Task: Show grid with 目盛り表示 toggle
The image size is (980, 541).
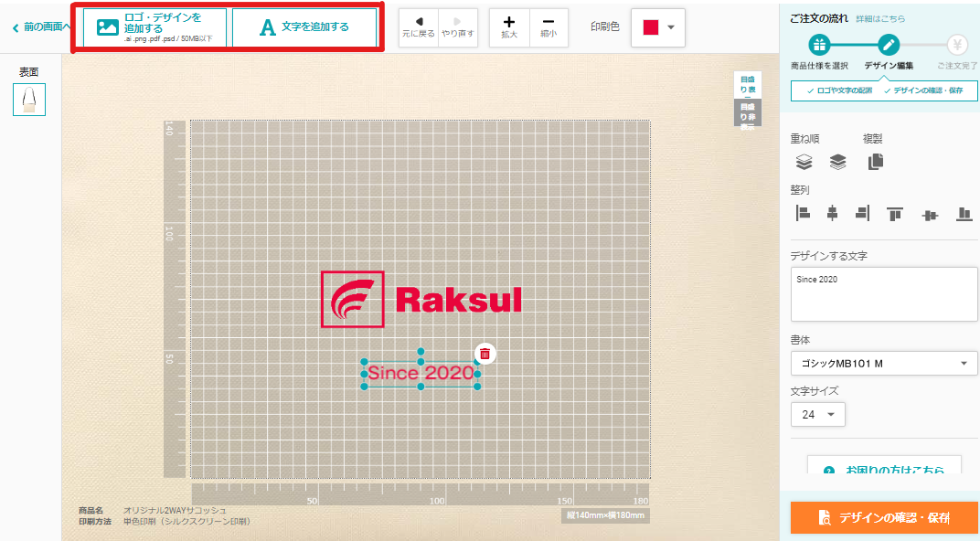Action: (x=748, y=85)
